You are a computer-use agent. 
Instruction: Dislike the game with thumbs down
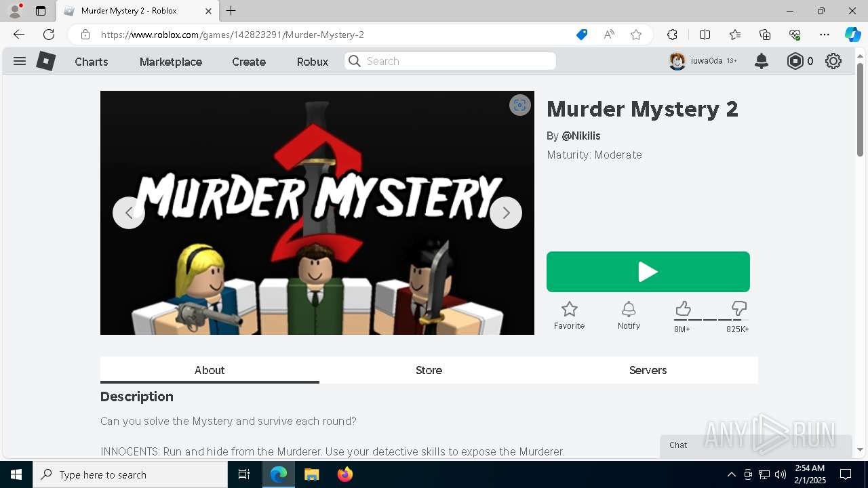pyautogui.click(x=739, y=309)
